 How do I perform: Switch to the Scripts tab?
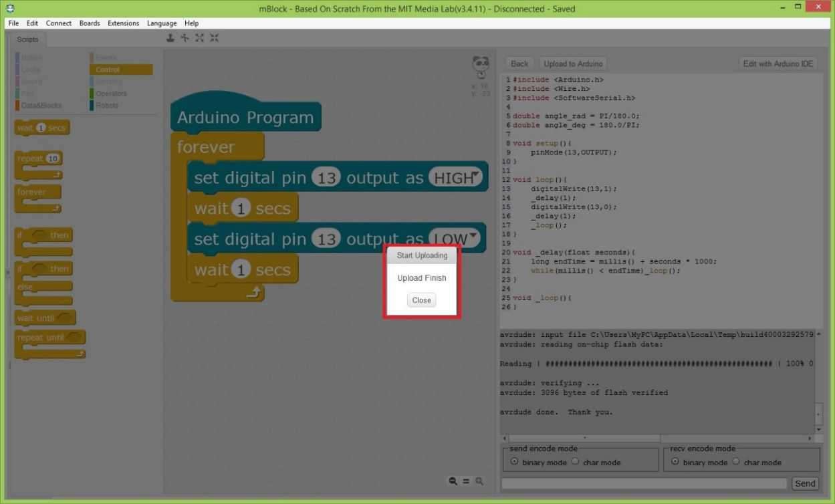[x=28, y=39]
